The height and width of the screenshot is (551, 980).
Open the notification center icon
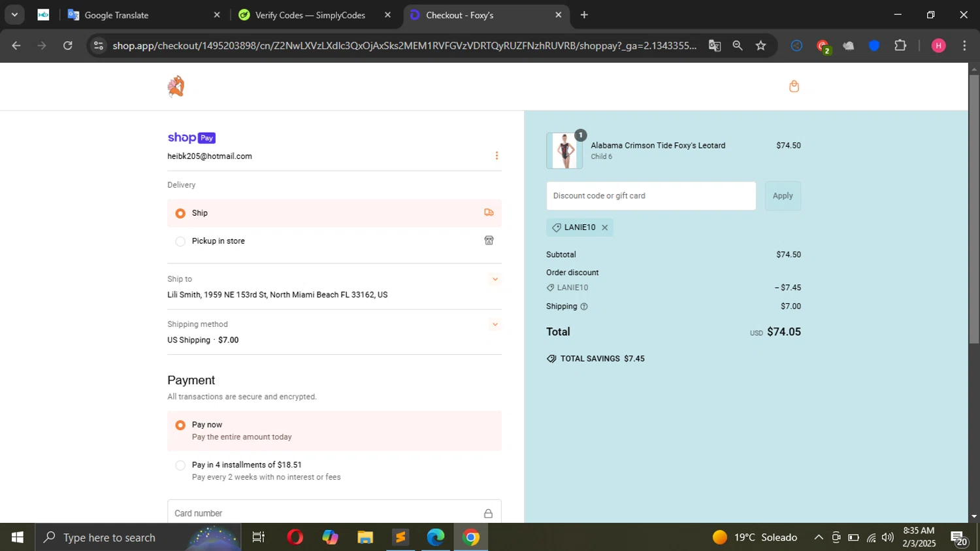(x=959, y=538)
